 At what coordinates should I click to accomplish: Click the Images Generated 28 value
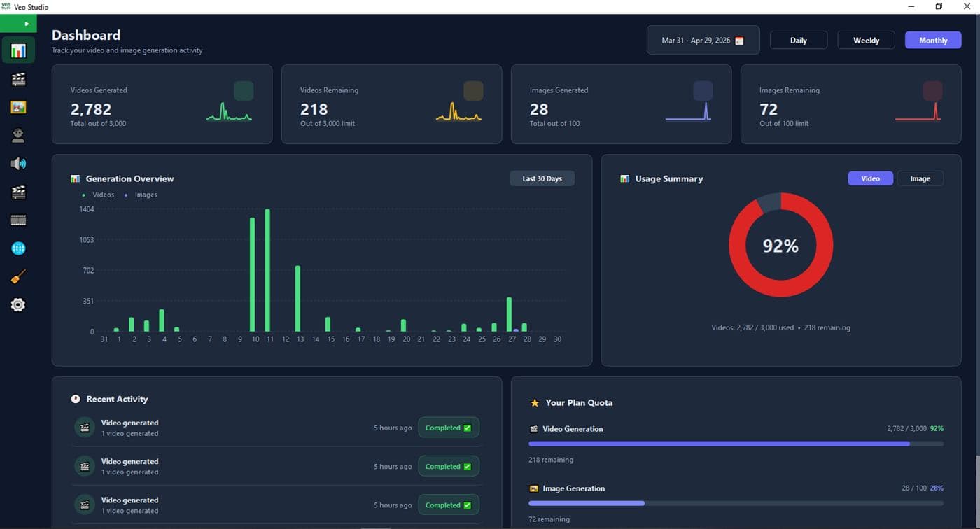click(x=539, y=109)
